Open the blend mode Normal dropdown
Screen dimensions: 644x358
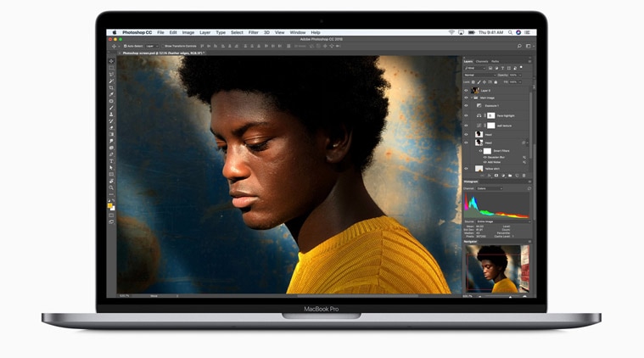[x=475, y=75]
